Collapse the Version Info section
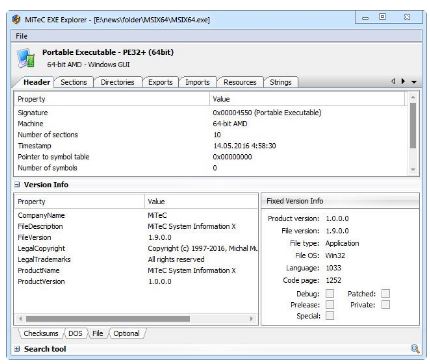Viewport: 430px width, 364px height. pos(17,184)
